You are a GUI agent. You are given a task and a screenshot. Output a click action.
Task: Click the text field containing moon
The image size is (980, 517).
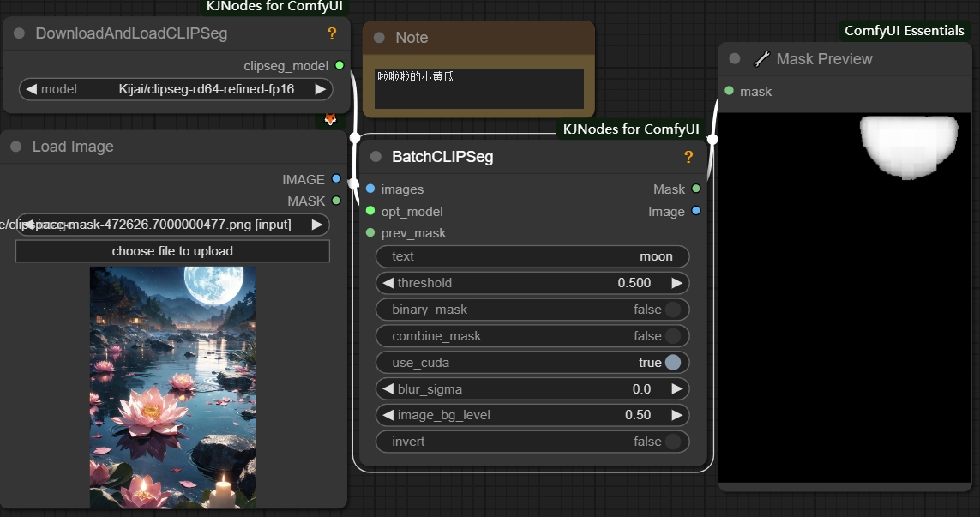coord(532,256)
